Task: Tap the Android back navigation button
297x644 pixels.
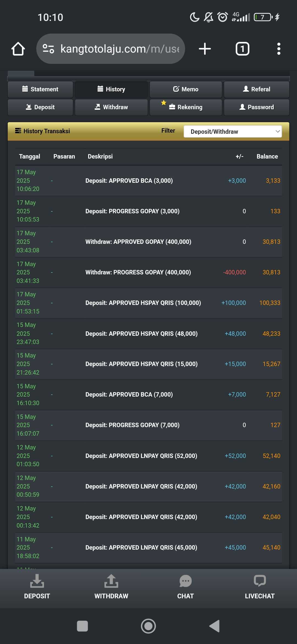Action: click(215, 626)
